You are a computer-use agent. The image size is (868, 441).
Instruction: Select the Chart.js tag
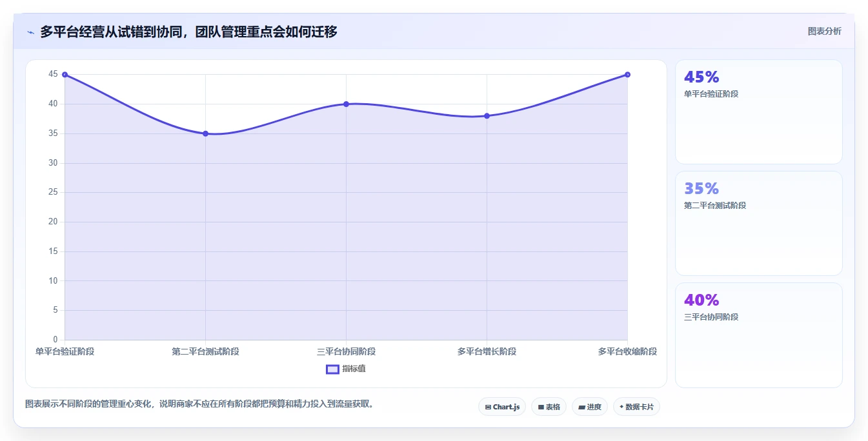502,407
